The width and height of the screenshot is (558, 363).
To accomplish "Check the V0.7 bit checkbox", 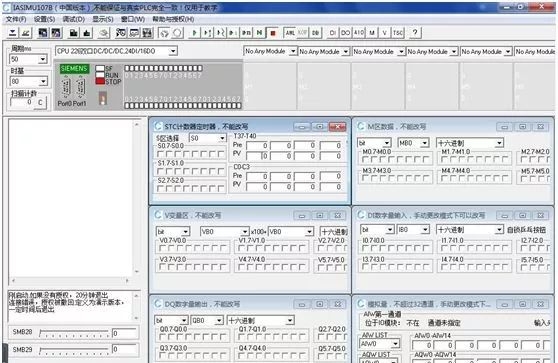I will point(163,248).
